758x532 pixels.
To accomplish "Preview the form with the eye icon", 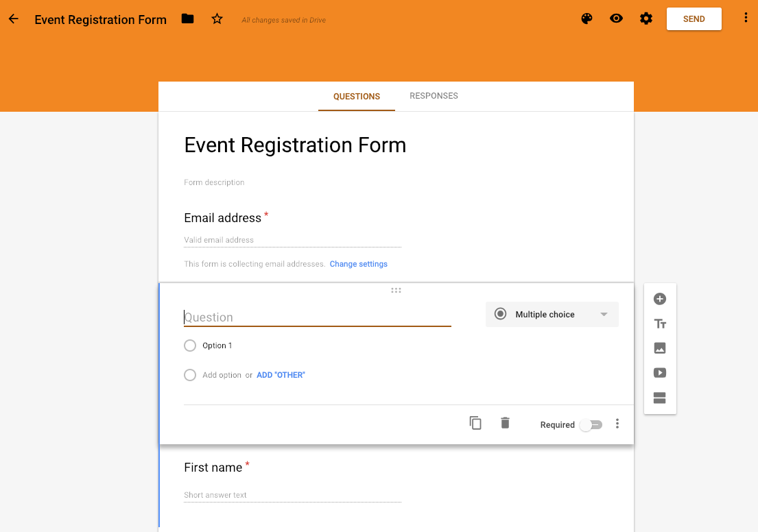I will pos(616,19).
